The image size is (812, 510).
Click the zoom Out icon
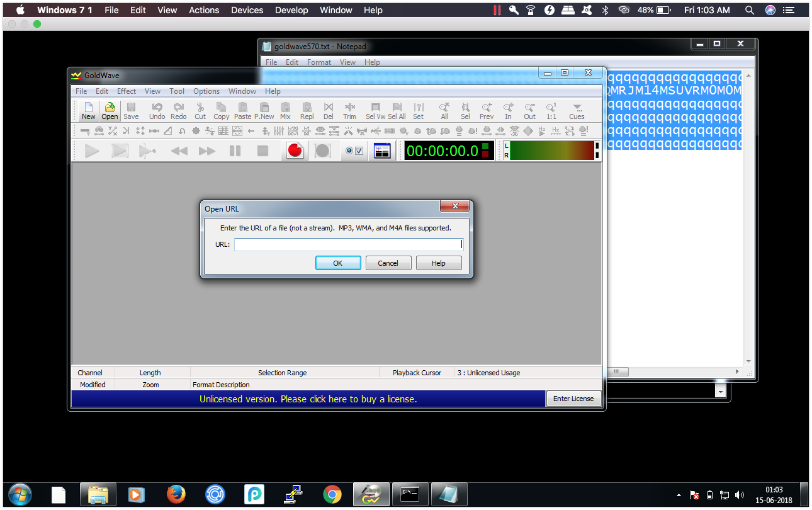(530, 111)
